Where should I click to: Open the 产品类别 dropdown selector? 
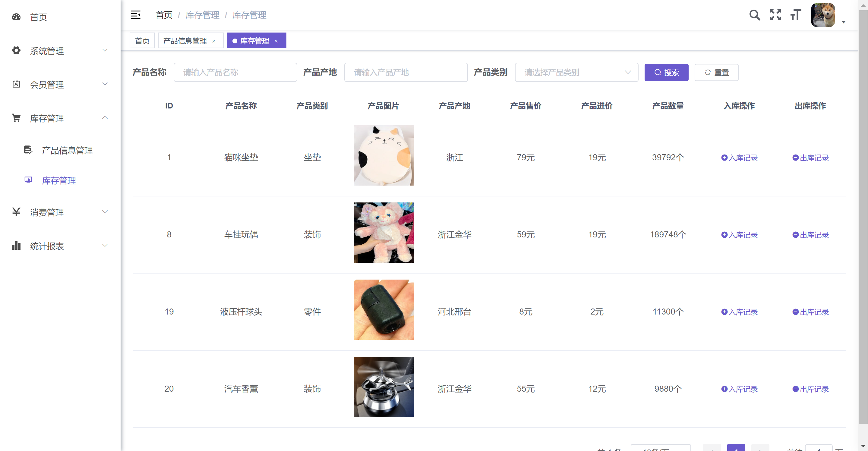tap(576, 72)
